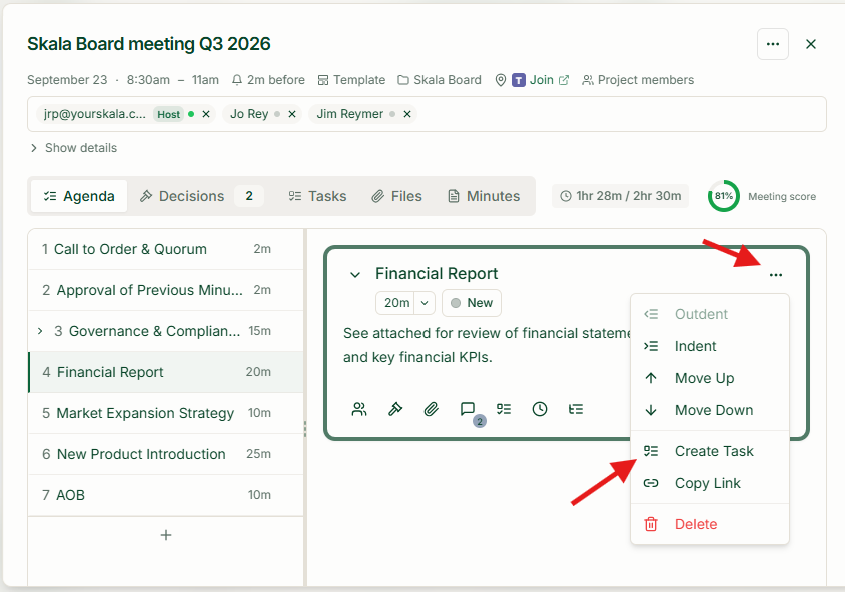The image size is (845, 592).
Task: Click the sub-item list icon in card
Action: pos(576,409)
